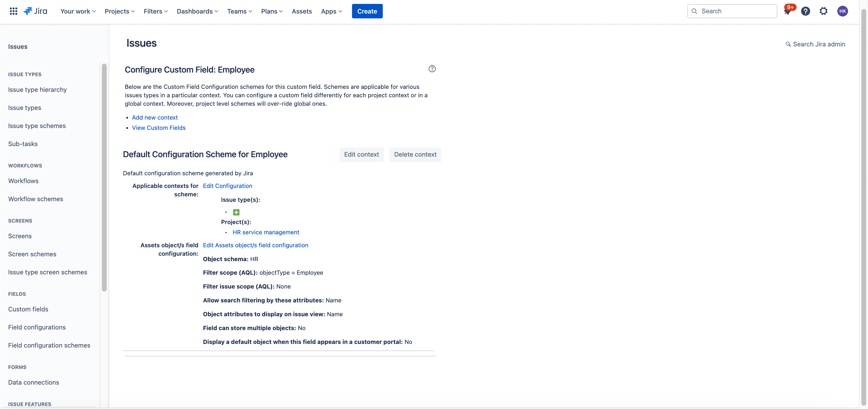Open Custom fields in sidebar
This screenshot has width=868, height=409.
(28, 309)
